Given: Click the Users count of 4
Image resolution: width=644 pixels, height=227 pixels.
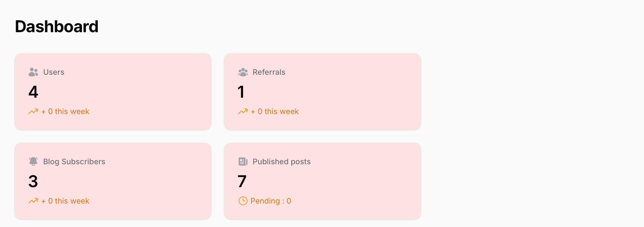Looking at the screenshot, I should pyautogui.click(x=33, y=92).
